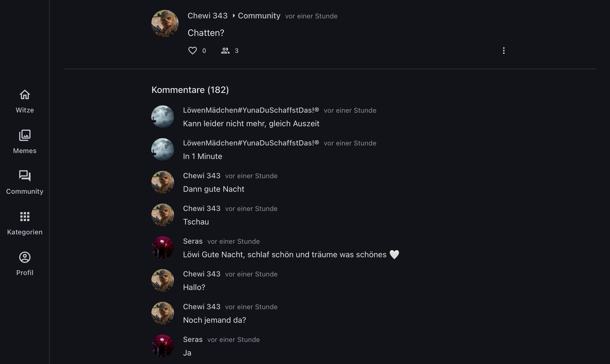
Task: Click the Witze menu label
Action: [x=25, y=110]
